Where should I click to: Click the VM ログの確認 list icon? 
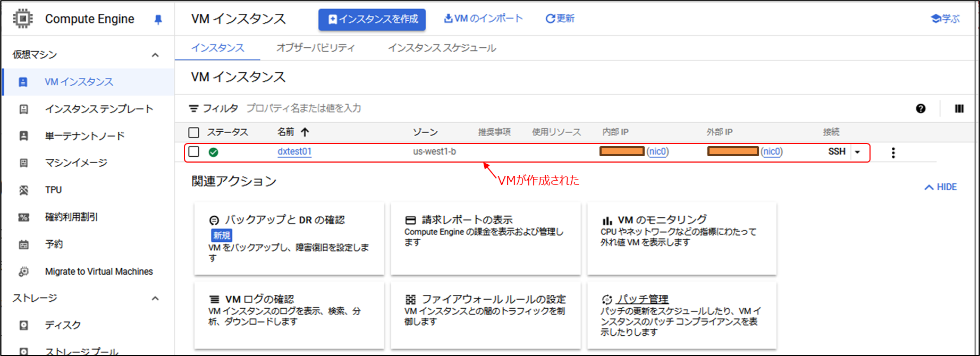(x=214, y=300)
